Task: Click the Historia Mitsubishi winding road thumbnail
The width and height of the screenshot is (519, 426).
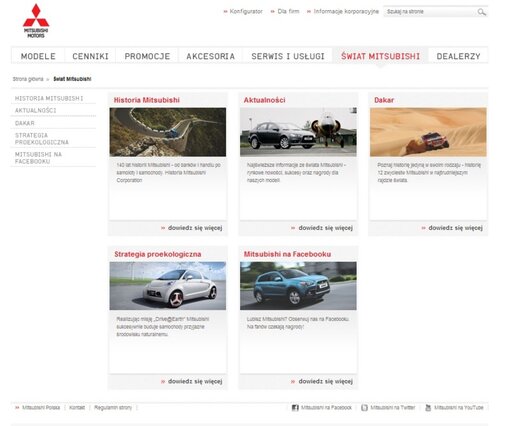Action: [x=168, y=132]
